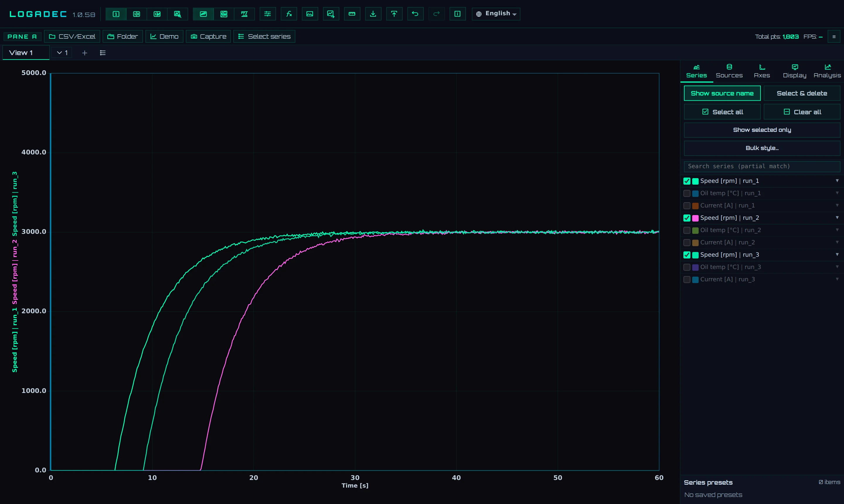Click the Show selected only button
844x504 pixels.
(x=762, y=130)
